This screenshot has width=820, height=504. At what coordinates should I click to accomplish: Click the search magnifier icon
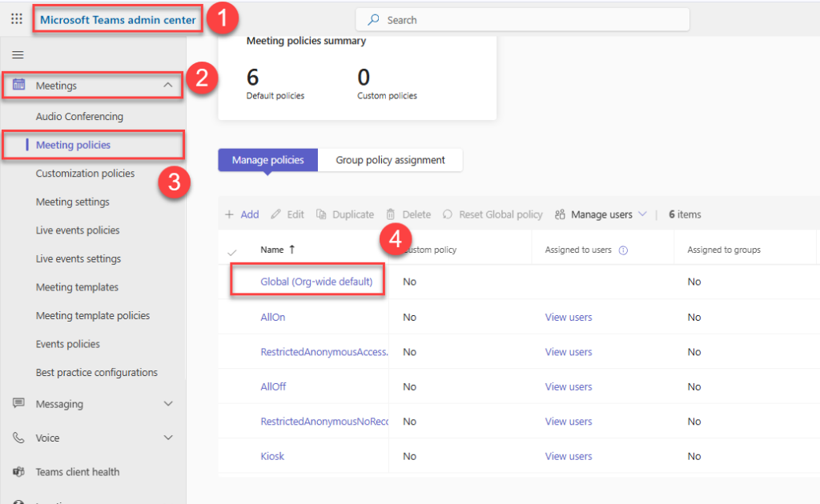(373, 20)
